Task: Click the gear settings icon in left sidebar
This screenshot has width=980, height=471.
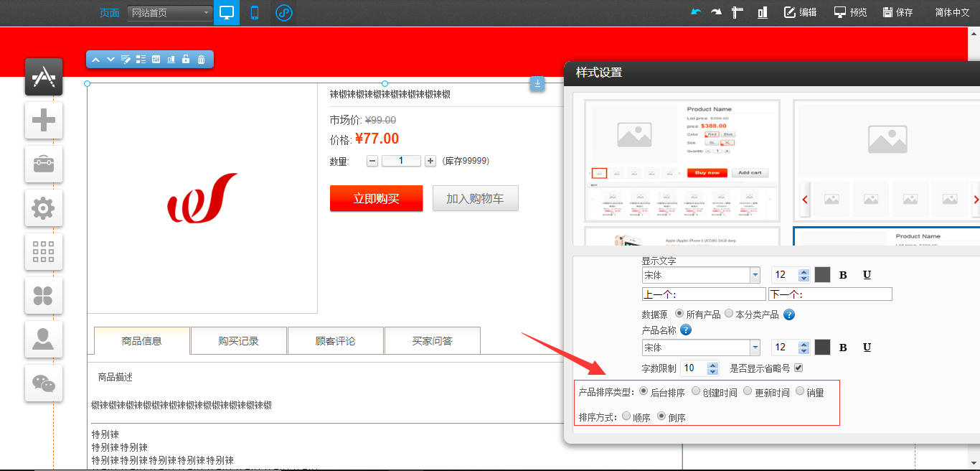Action: pyautogui.click(x=44, y=209)
